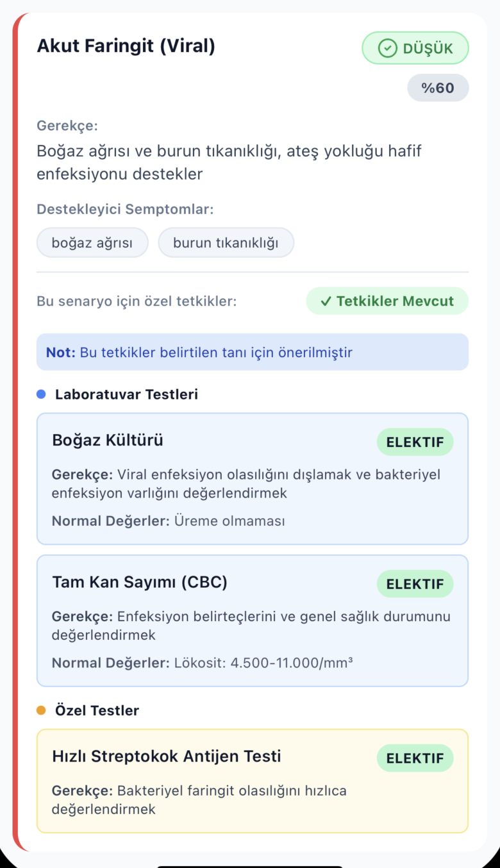Click the blue bullet icon for Laboratuvar Testleri
This screenshot has height=868, width=500.
tap(40, 394)
